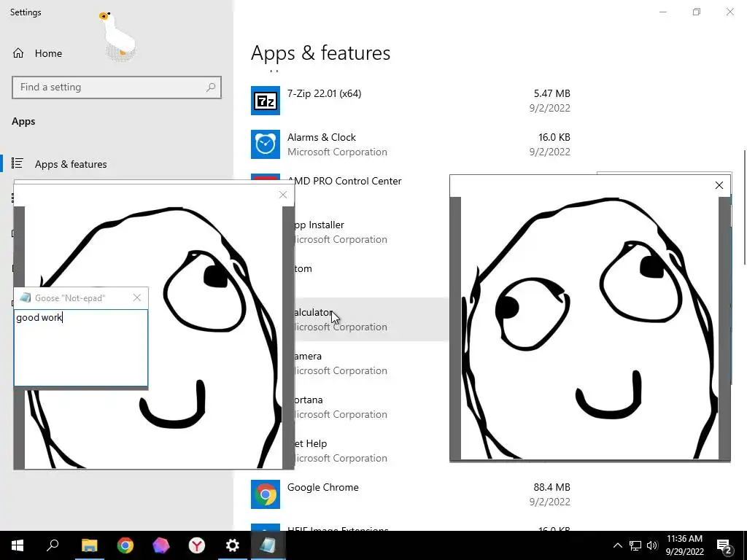Open network status tray icon
This screenshot has width=747, height=560.
coord(635,545)
